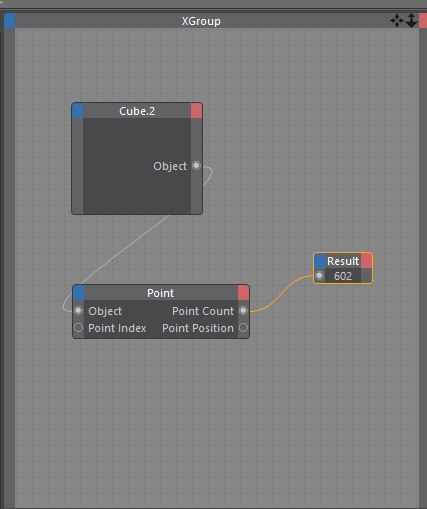Screen dimensions: 427x509
Task: Click the Object label in Cube.2 node
Action: (170, 166)
